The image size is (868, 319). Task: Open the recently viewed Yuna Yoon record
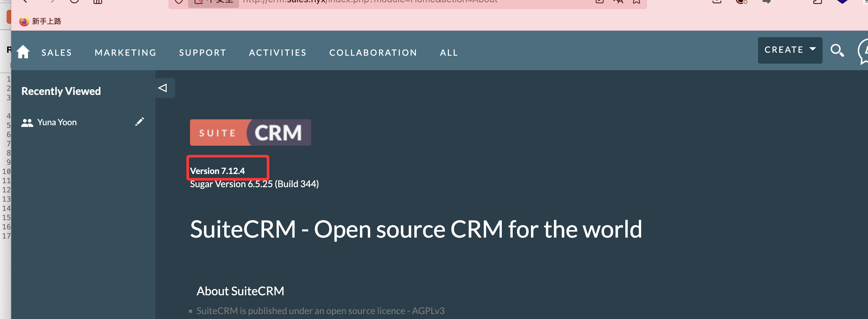click(57, 122)
